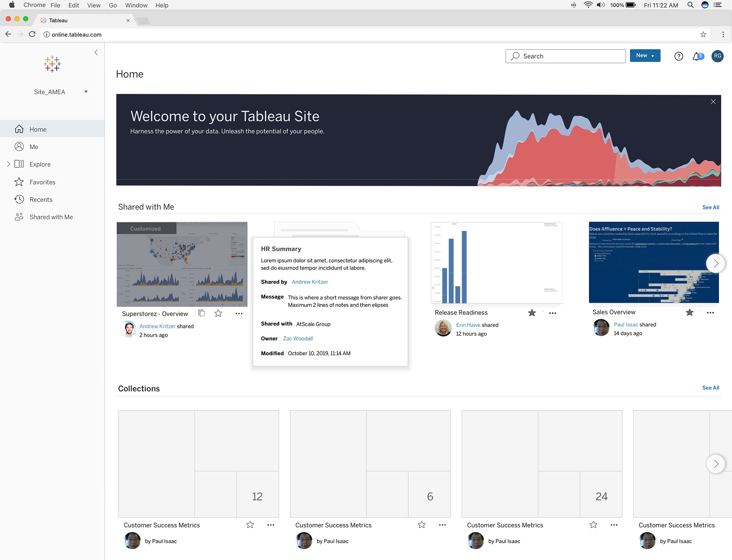Close the Tableau browser tab

click(x=128, y=21)
